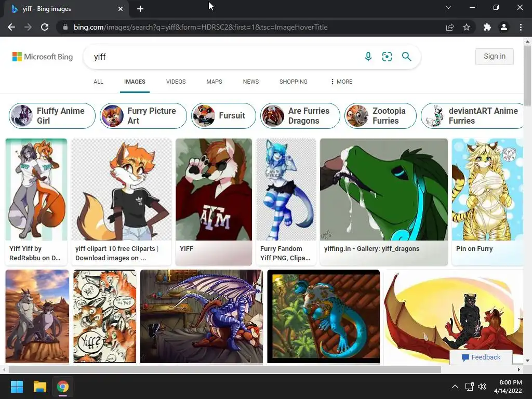Open the fox in black Adidas shirt thumbnail
This screenshot has width=532, height=399.
122,189
